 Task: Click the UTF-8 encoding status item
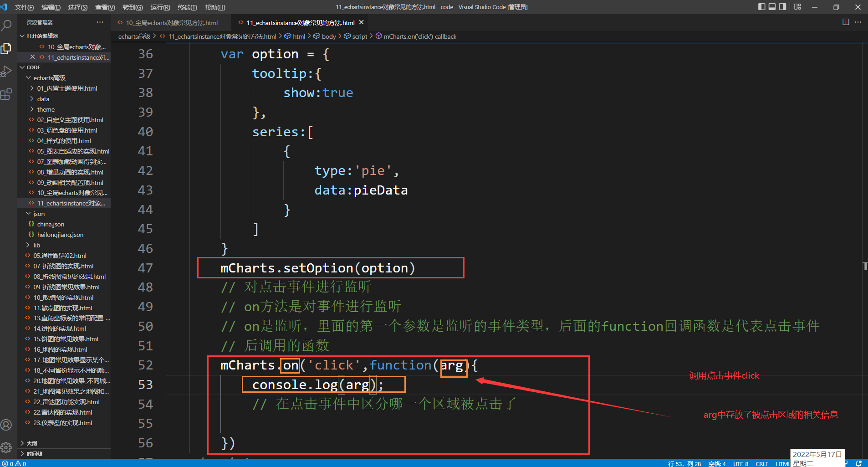(x=741, y=464)
